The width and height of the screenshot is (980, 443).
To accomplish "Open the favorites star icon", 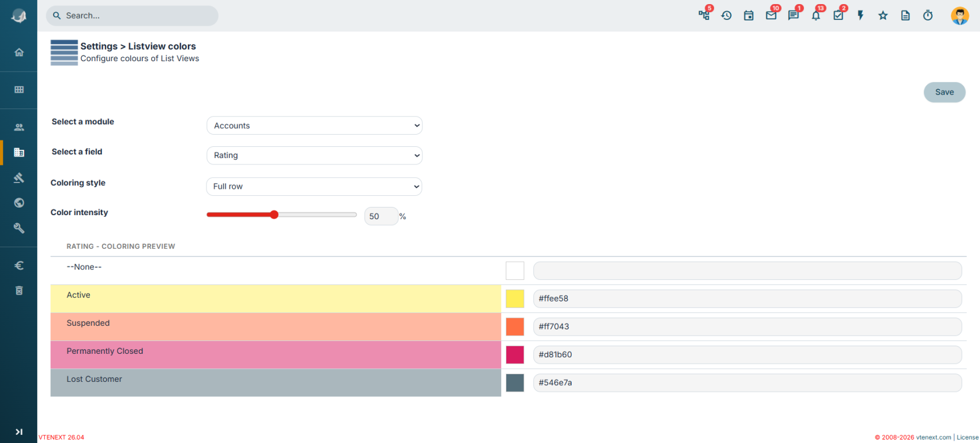I will (x=883, y=16).
